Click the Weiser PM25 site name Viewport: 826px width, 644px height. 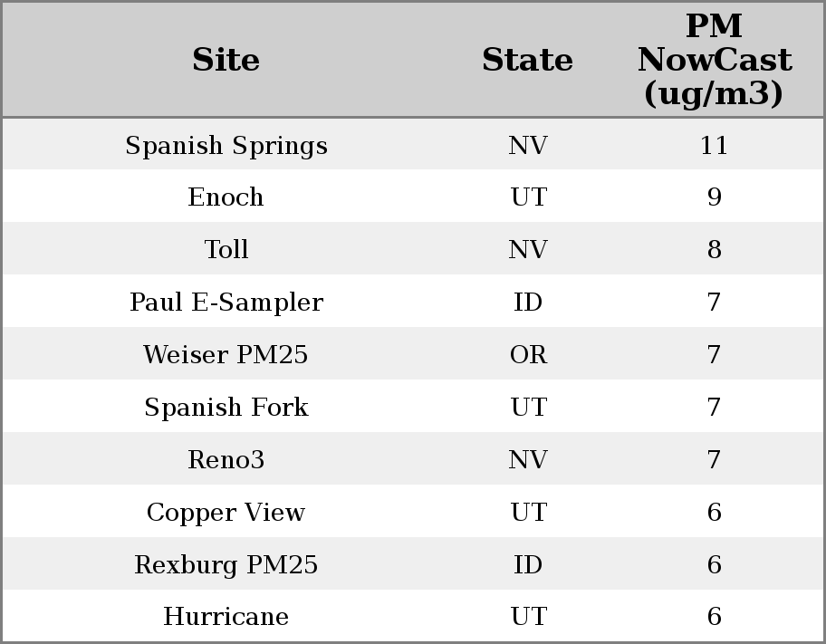[x=226, y=355]
